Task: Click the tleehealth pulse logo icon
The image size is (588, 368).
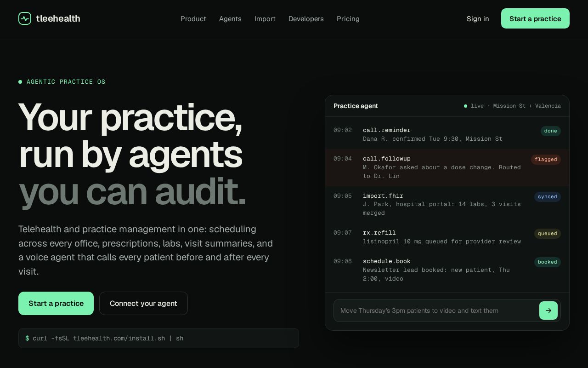Action: (x=25, y=18)
